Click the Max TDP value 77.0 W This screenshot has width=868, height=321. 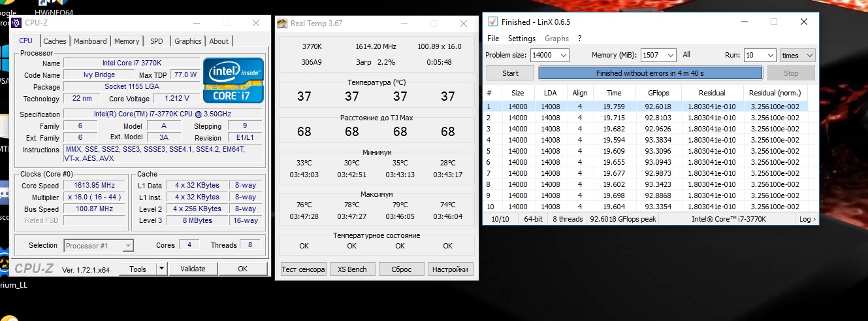coord(185,75)
